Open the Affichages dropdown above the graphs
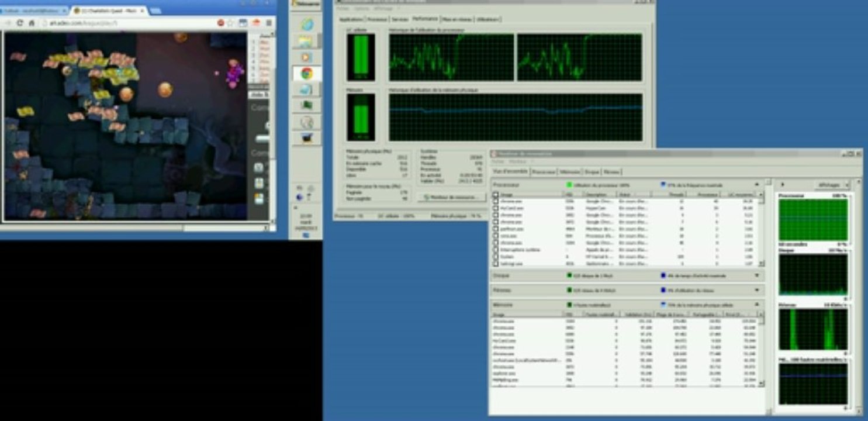This screenshot has height=421, width=868. (832, 185)
